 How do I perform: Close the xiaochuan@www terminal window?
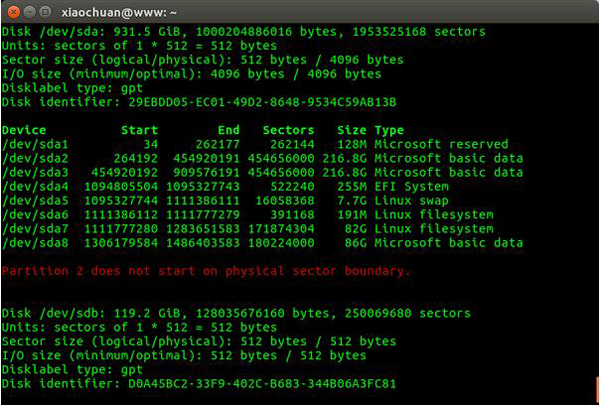(x=12, y=12)
